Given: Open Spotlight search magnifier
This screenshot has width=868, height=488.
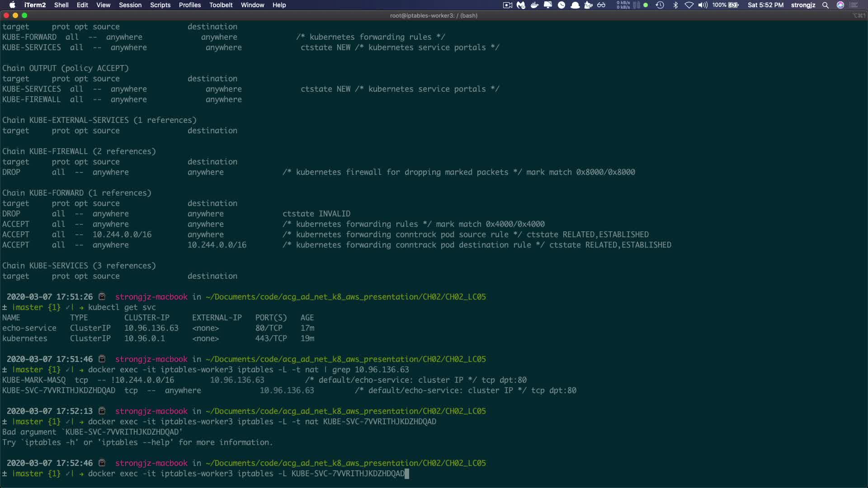Looking at the screenshot, I should [x=826, y=5].
